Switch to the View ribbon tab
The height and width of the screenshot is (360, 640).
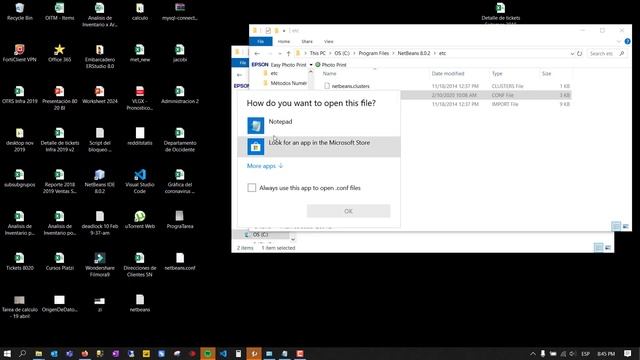click(329, 41)
